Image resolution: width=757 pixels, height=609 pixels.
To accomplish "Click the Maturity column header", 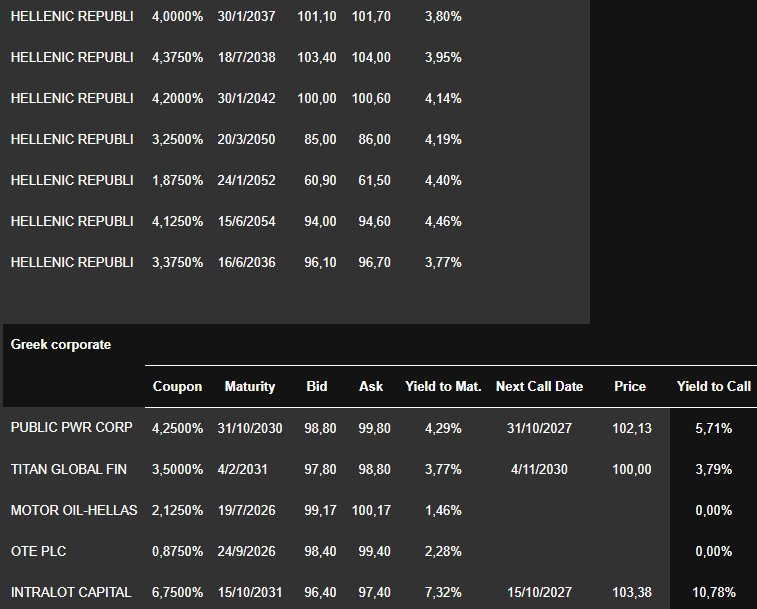I will tap(249, 386).
